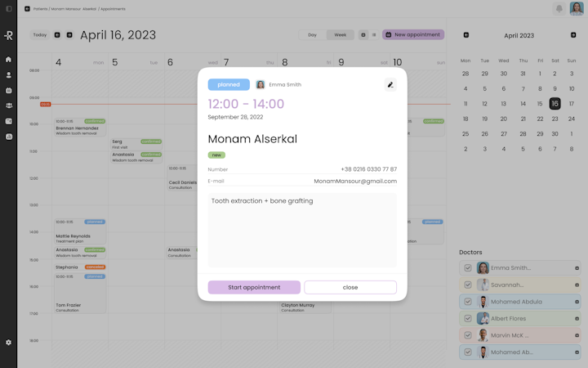Screen dimensions: 588x368
Task: Click the edit pencil icon in appointment dialog
Action: 390,84
